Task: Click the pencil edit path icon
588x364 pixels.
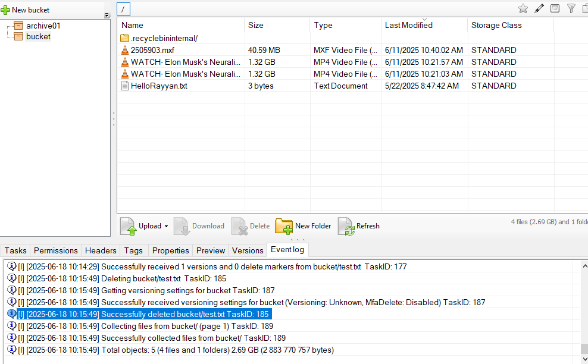Action: pos(539,8)
